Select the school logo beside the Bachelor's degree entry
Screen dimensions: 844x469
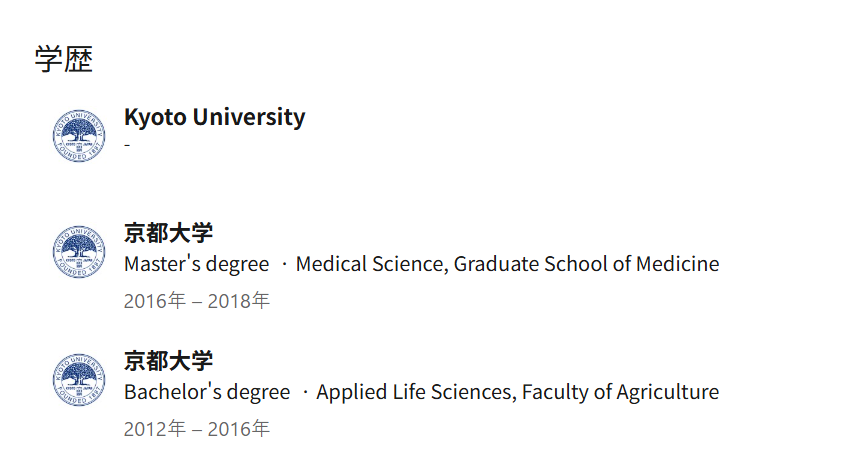pyautogui.click(x=78, y=380)
